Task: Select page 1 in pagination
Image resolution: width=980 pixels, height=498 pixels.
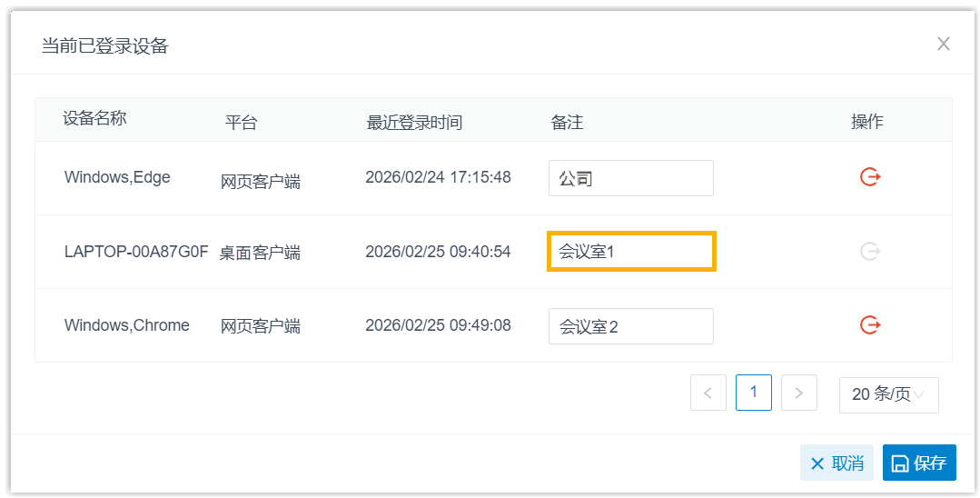Action: tap(753, 393)
